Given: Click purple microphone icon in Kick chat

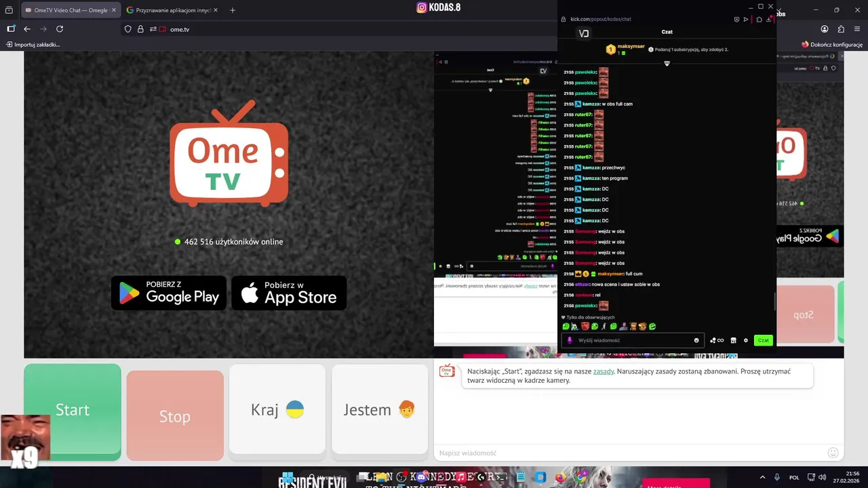Looking at the screenshot, I should coord(570,340).
